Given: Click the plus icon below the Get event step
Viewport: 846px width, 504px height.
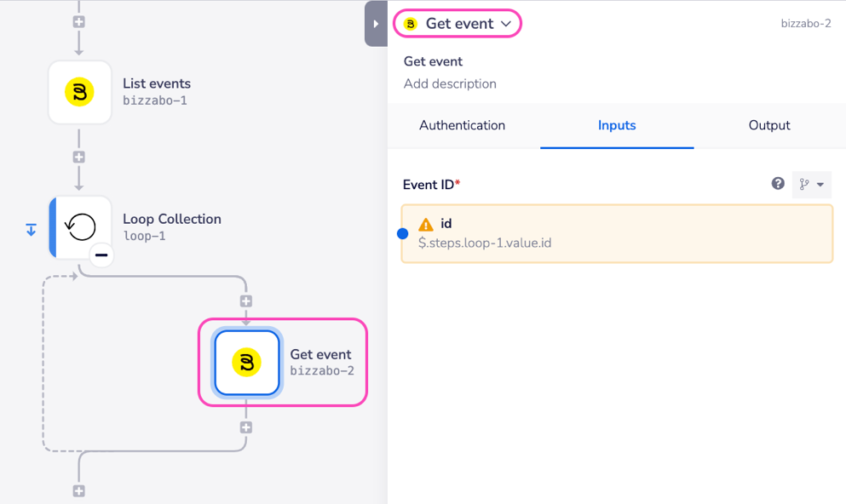Looking at the screenshot, I should pos(245,427).
